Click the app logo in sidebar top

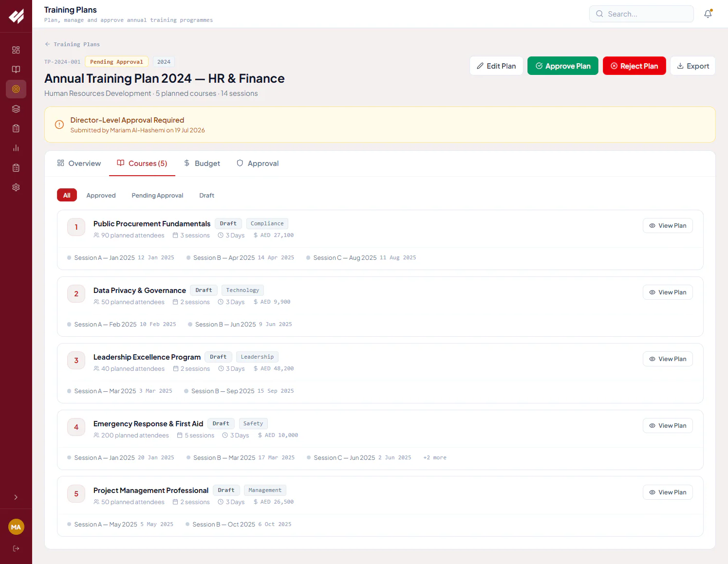coord(16,16)
